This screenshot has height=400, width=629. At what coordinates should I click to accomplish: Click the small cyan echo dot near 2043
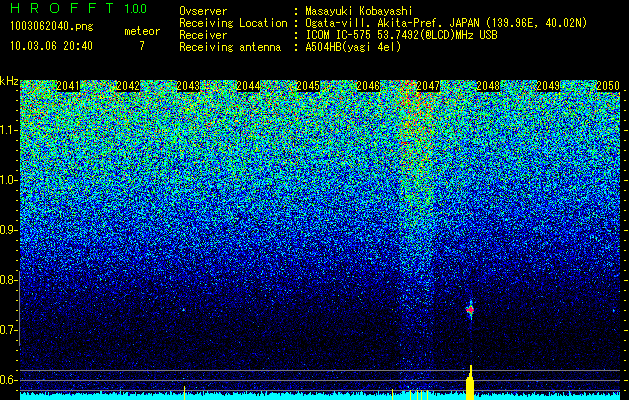[183, 310]
